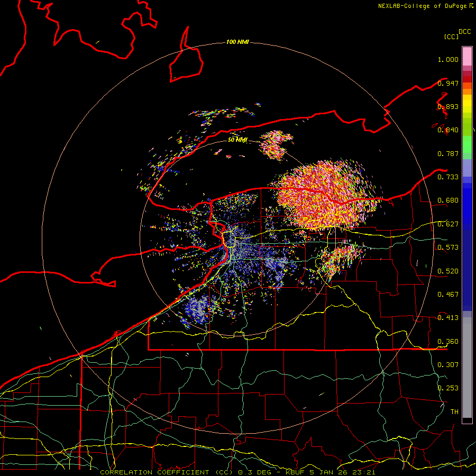Click the TH threshold label on the legend
Screen dimensions: 476x476
[x=454, y=411]
